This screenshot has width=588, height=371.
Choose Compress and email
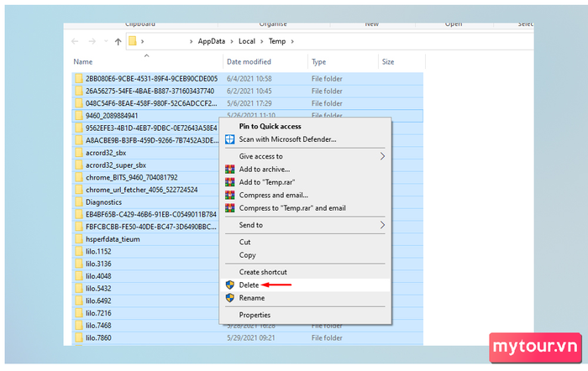click(274, 196)
